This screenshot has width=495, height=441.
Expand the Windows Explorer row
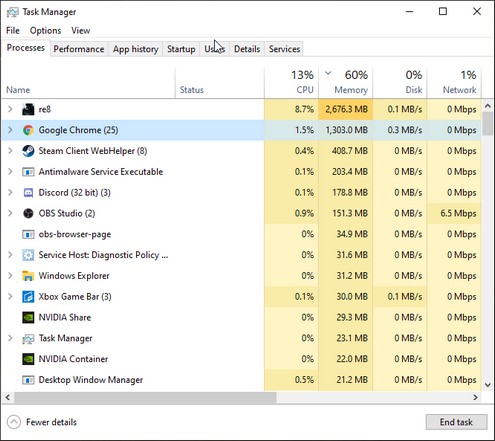[10, 276]
